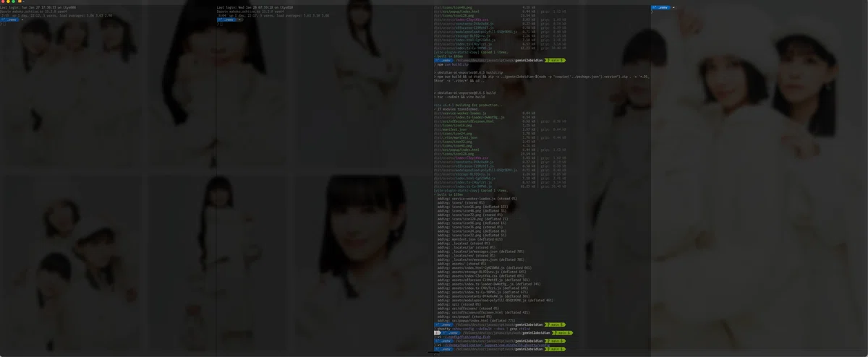Click 'adding: src/offscreen/offscreen.html' line
This screenshot has height=357, width=868.
[x=483, y=312]
